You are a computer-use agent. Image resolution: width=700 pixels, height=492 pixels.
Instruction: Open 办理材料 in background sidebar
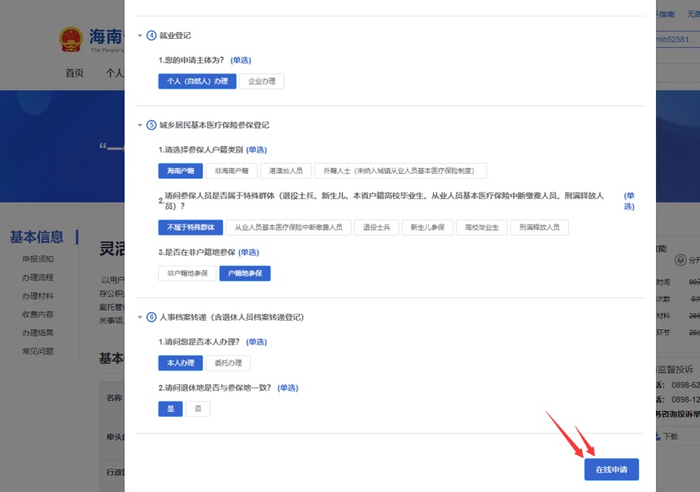38,296
